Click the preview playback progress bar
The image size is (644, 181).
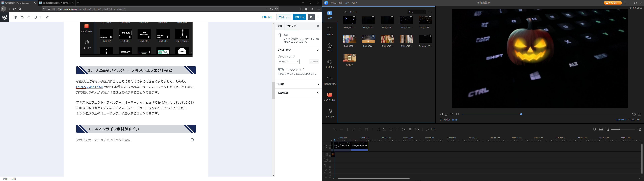coord(545,114)
